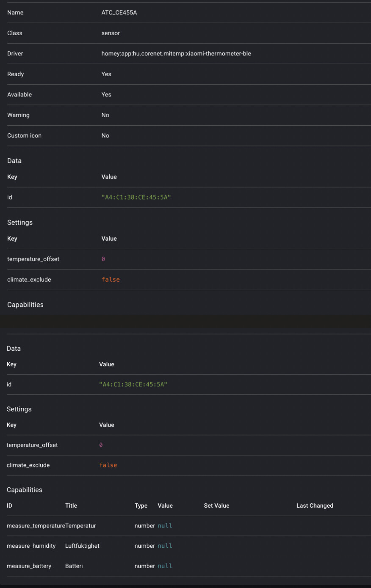371x588 pixels.
Task: Select the driver ID text for xiaomi-thermometer-ble
Action: [x=176, y=54]
